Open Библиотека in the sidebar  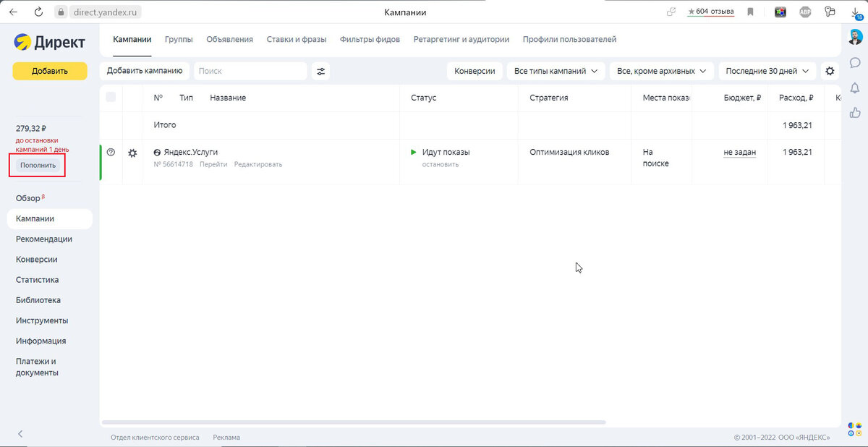coord(38,299)
